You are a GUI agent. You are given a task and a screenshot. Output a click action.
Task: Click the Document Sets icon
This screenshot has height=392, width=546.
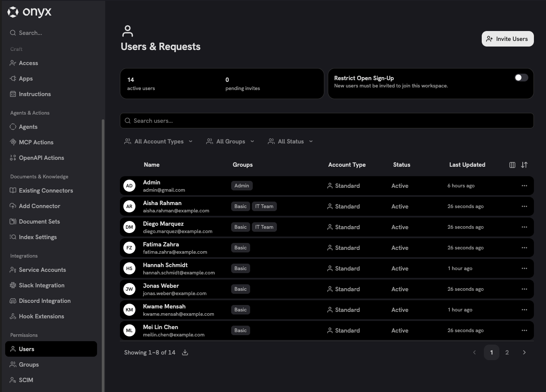13,221
